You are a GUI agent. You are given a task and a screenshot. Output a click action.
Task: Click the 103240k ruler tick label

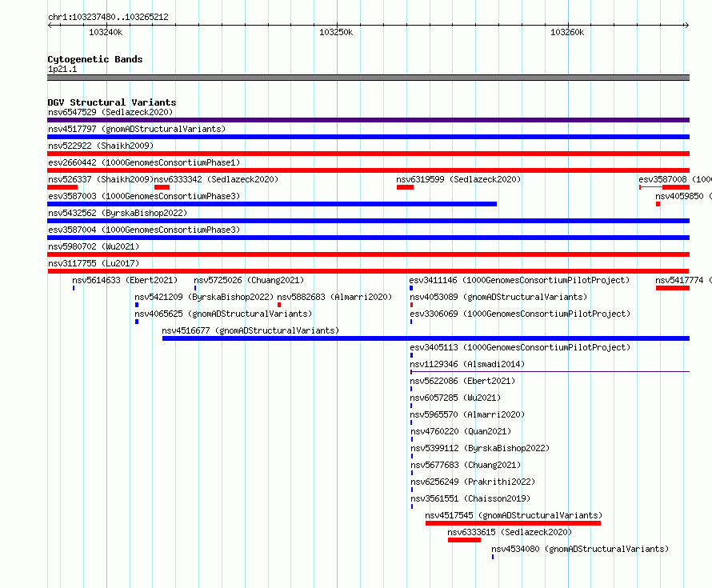point(106,32)
